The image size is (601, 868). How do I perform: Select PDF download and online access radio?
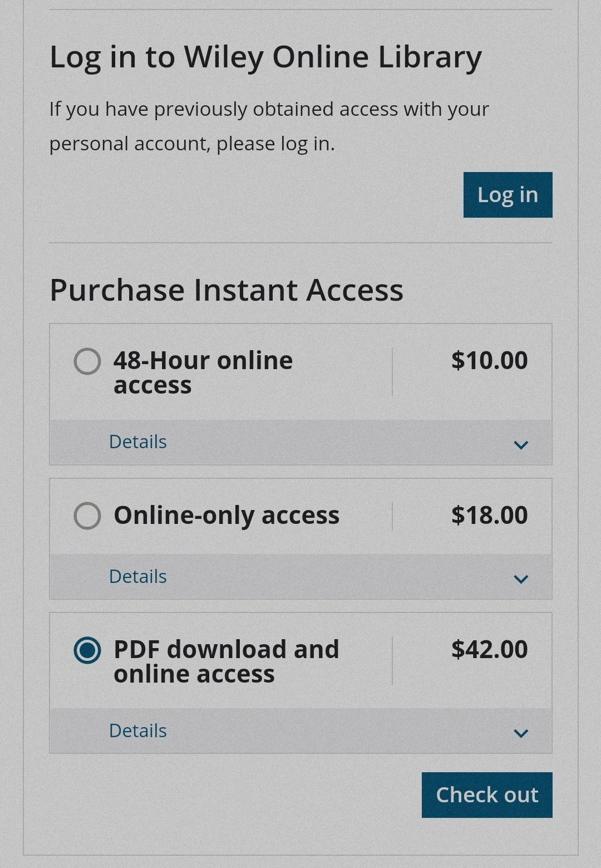(87, 650)
